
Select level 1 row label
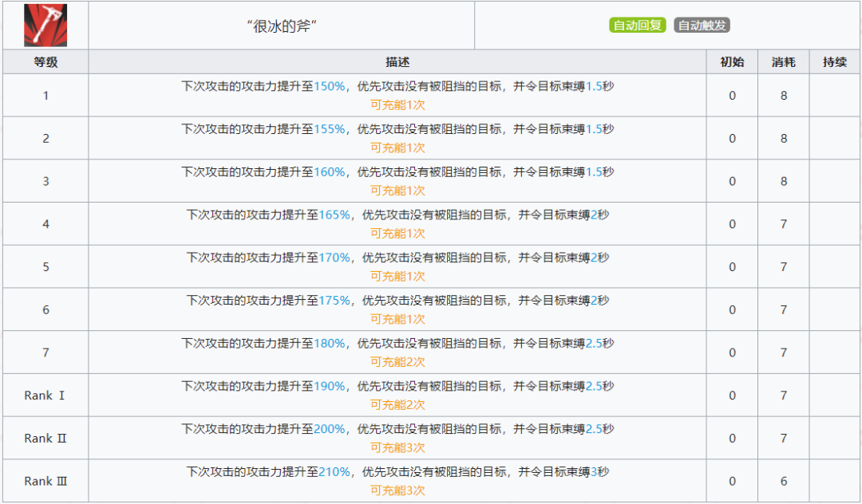pyautogui.click(x=45, y=96)
